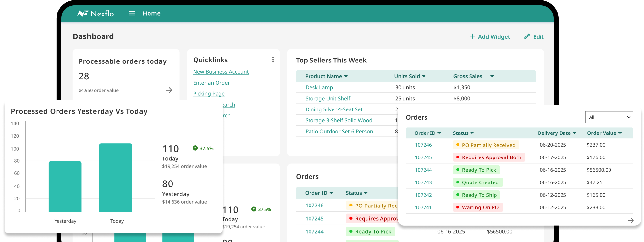Sort Top Sellers by Gross Sales
This screenshot has width=644, height=242.
473,76
